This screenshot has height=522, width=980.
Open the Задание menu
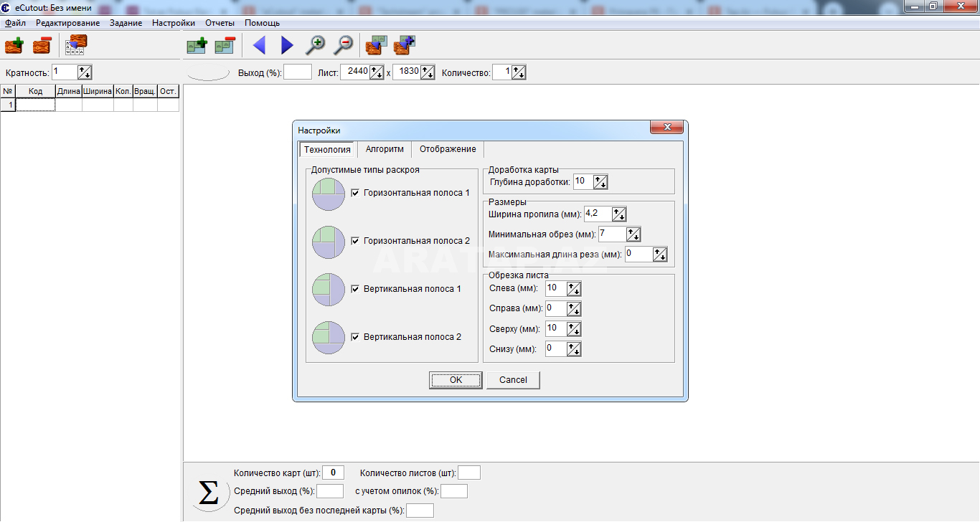coord(126,23)
